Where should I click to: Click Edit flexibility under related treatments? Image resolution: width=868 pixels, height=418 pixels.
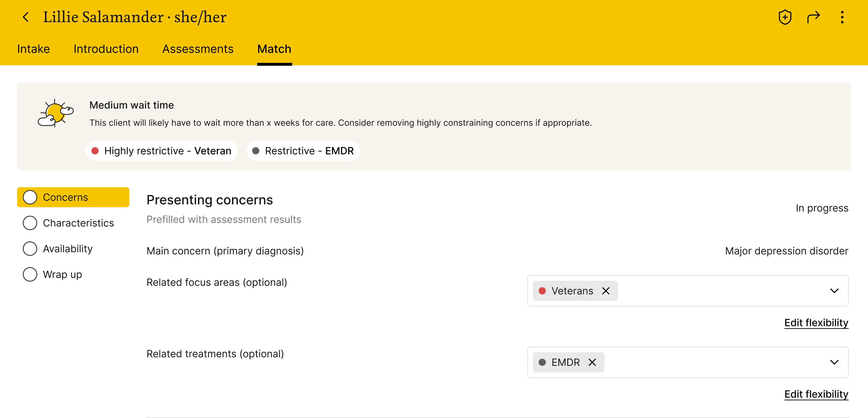(x=816, y=394)
